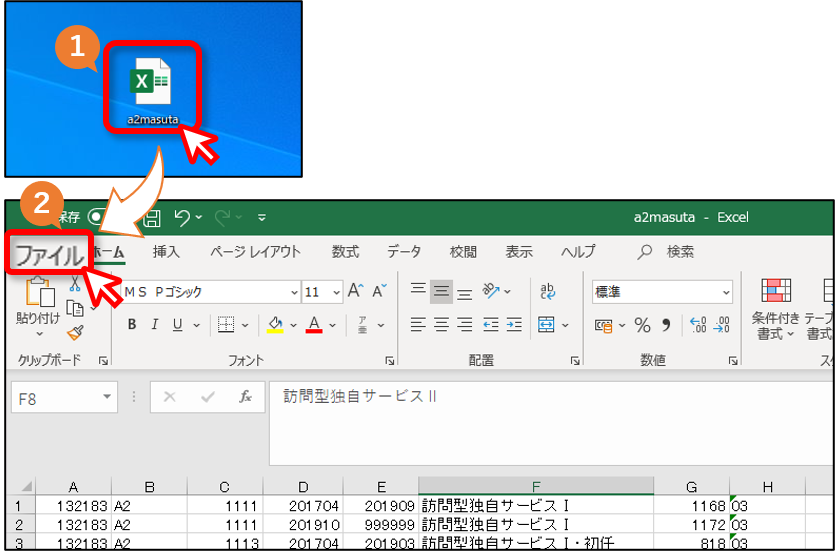Click the Format Painter brush icon

[75, 333]
